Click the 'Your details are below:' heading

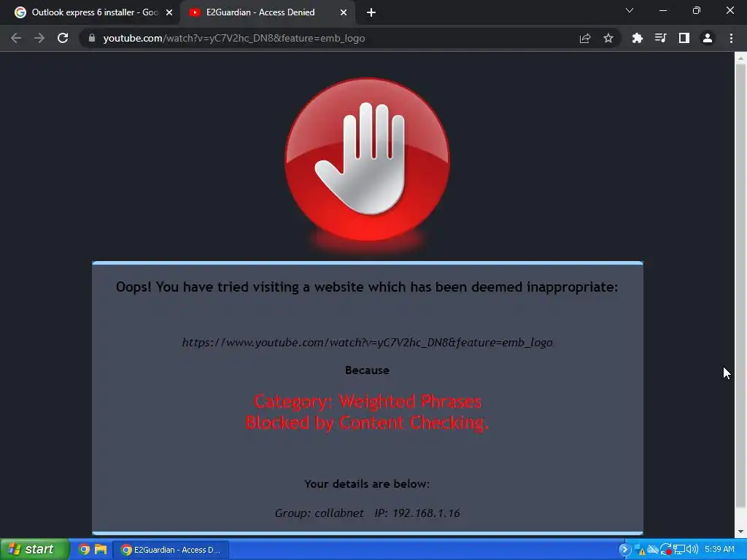coord(368,484)
